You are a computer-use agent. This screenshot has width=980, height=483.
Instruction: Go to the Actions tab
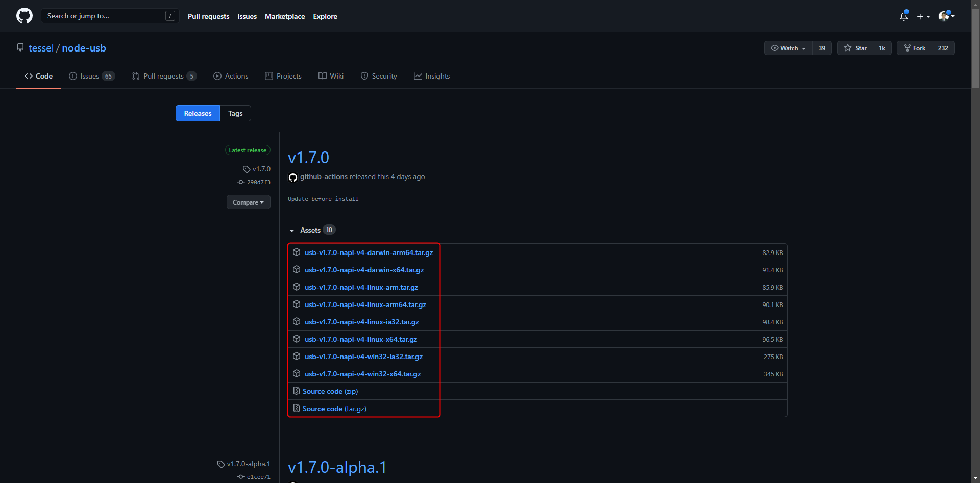[231, 76]
